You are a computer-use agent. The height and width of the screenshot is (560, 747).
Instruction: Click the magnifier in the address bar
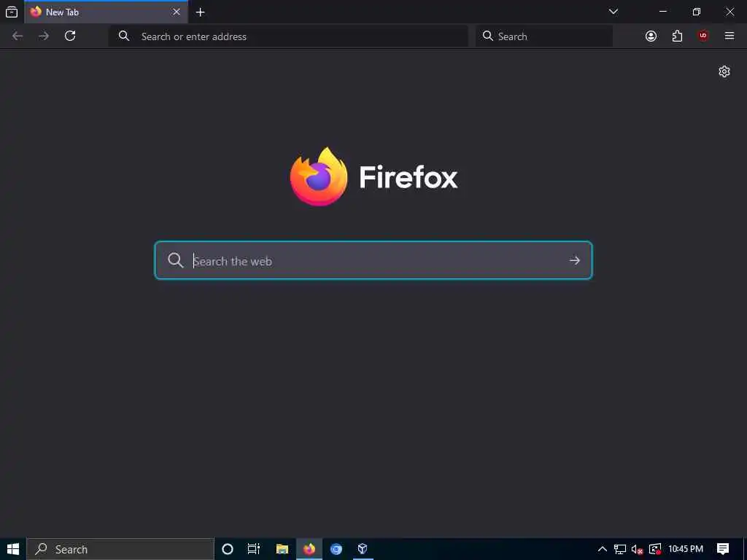click(x=124, y=36)
